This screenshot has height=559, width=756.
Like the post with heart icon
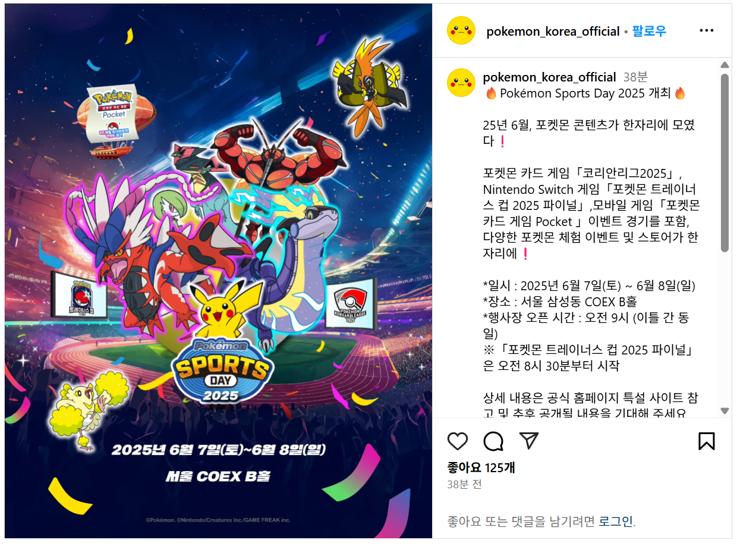458,441
